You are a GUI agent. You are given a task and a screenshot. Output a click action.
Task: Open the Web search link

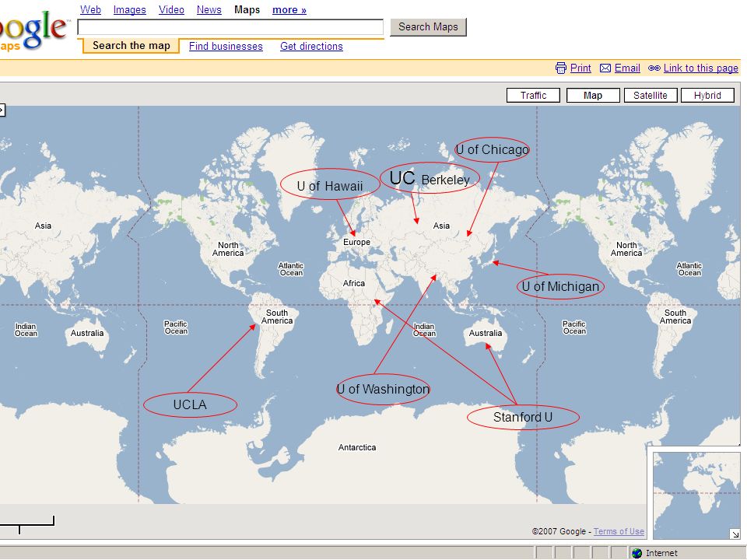coord(90,9)
